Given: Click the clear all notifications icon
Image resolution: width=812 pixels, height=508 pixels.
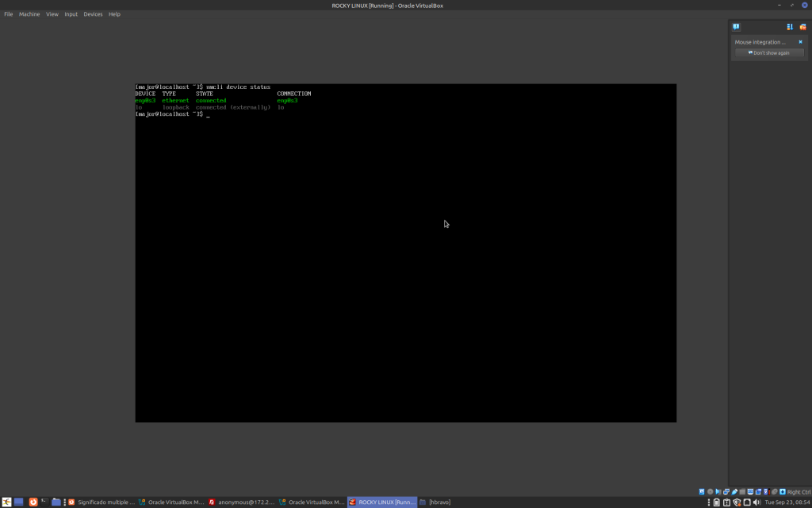Looking at the screenshot, I should tap(802, 26).
